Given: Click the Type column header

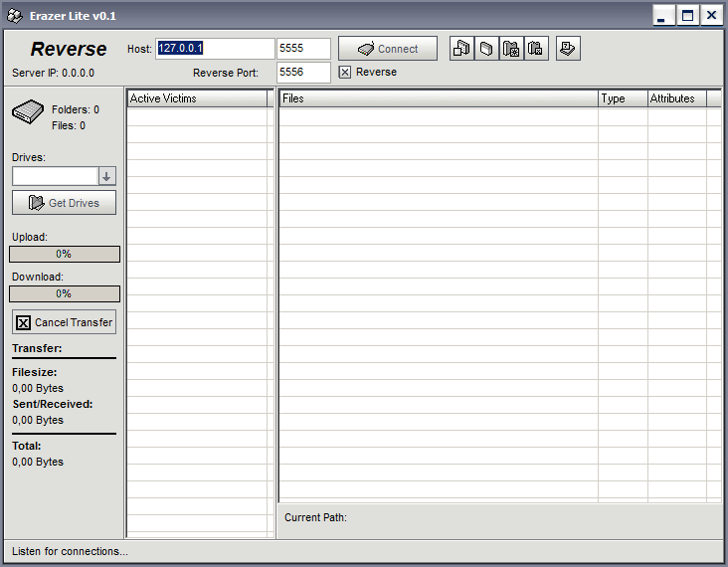Looking at the screenshot, I should click(623, 98).
